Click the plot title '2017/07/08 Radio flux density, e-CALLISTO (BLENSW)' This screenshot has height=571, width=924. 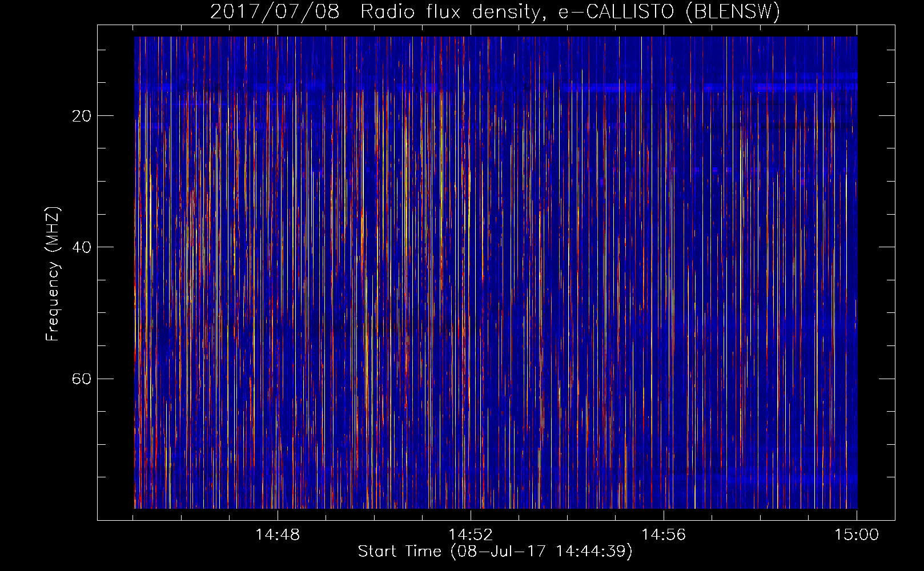(495, 11)
